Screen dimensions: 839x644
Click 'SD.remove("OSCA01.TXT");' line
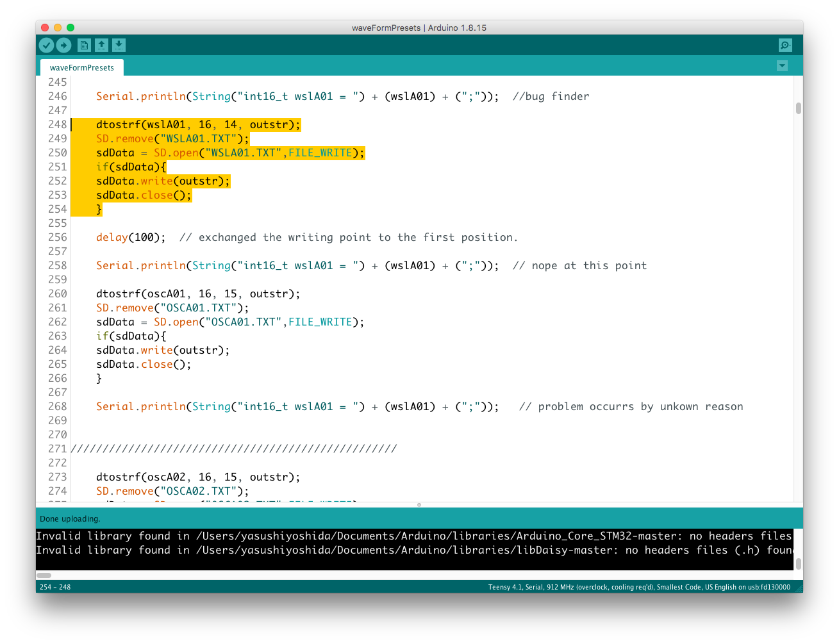(172, 308)
